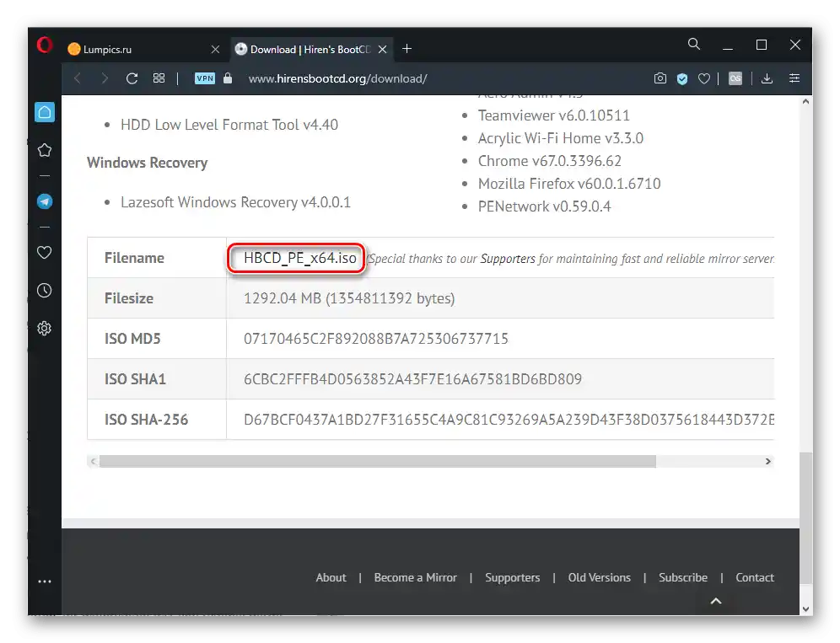Open the Supporters link in table
Image resolution: width=840 pixels, height=643 pixels.
pyautogui.click(x=508, y=259)
